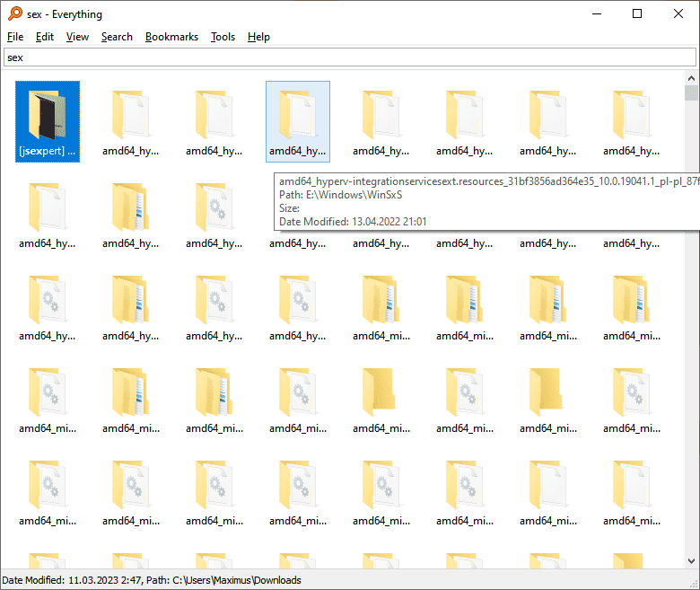
Task: Minimize the Everything window
Action: pos(597,13)
